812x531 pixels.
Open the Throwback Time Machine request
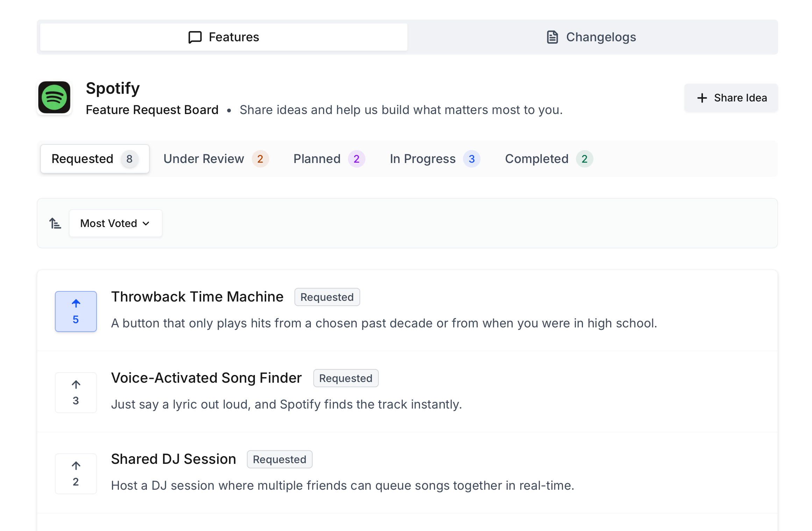click(197, 296)
